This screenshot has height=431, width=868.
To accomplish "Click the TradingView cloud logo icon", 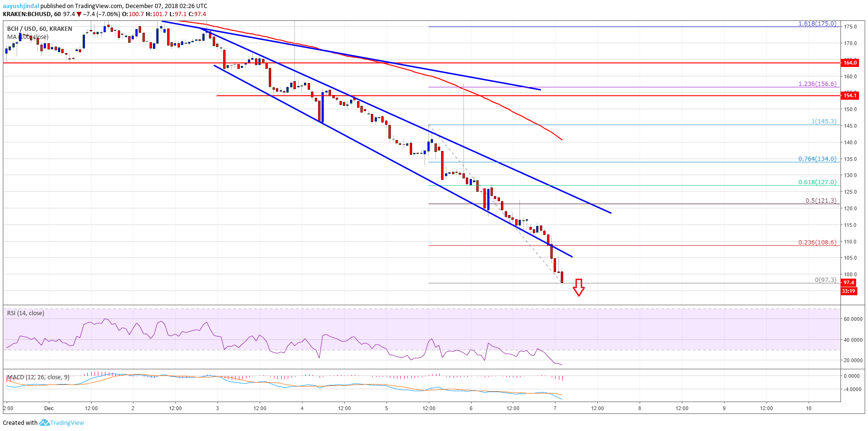I will click(x=44, y=422).
